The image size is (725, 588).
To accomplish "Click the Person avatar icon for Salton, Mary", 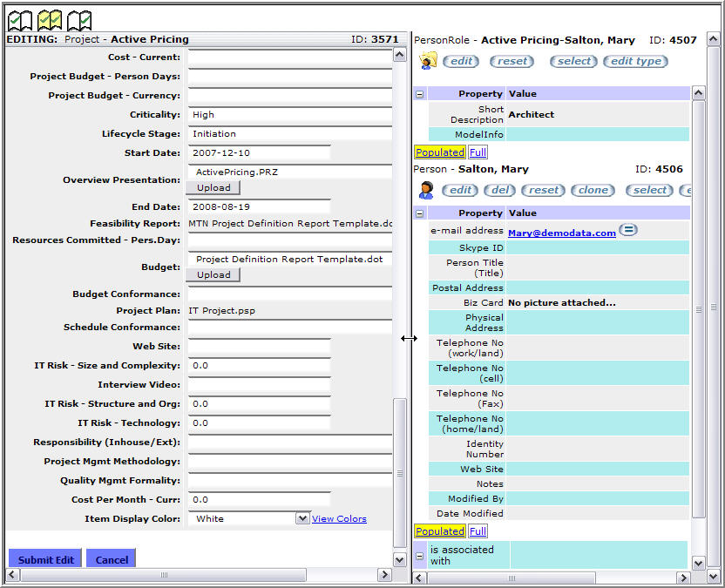I will point(427,190).
